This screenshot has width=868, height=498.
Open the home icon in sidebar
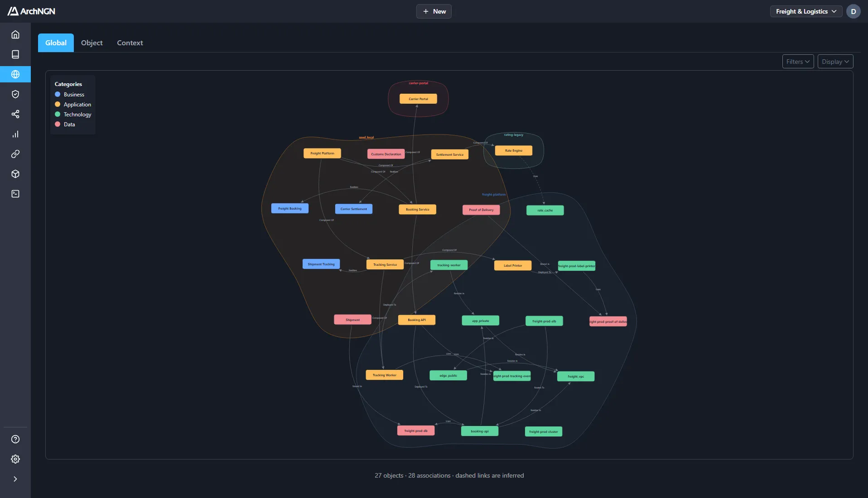[x=15, y=34]
